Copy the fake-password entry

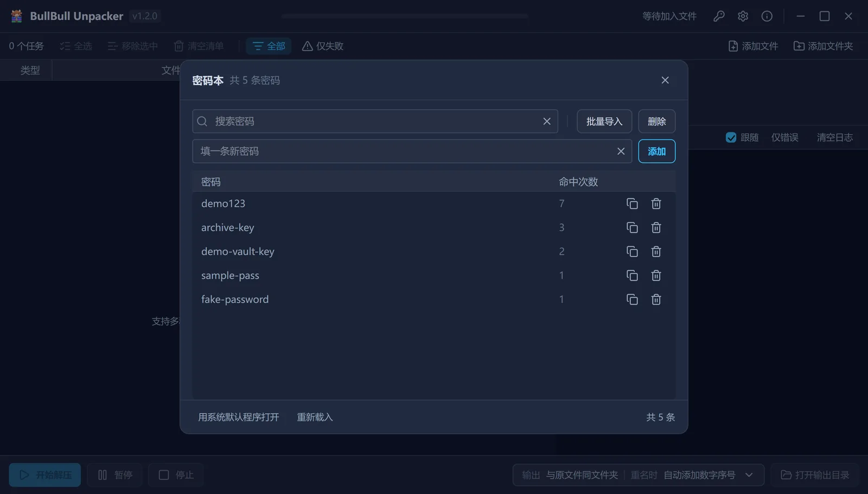pos(632,299)
